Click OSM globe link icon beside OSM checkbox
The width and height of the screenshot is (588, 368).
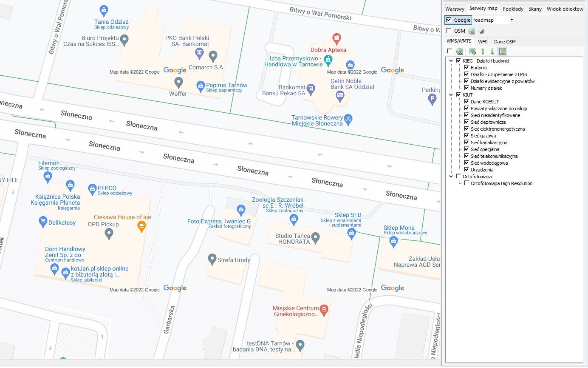click(x=472, y=31)
